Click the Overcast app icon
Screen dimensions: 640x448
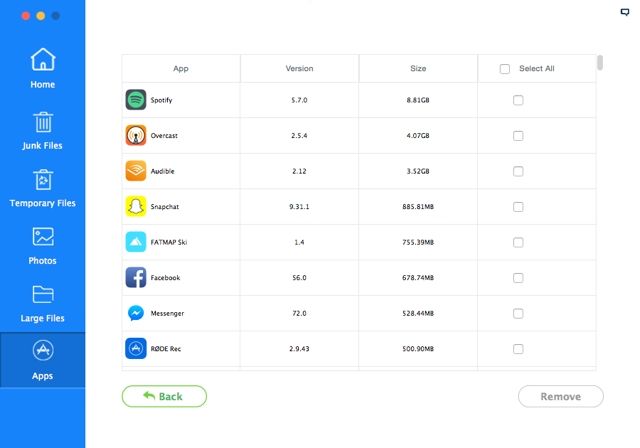[x=136, y=135]
